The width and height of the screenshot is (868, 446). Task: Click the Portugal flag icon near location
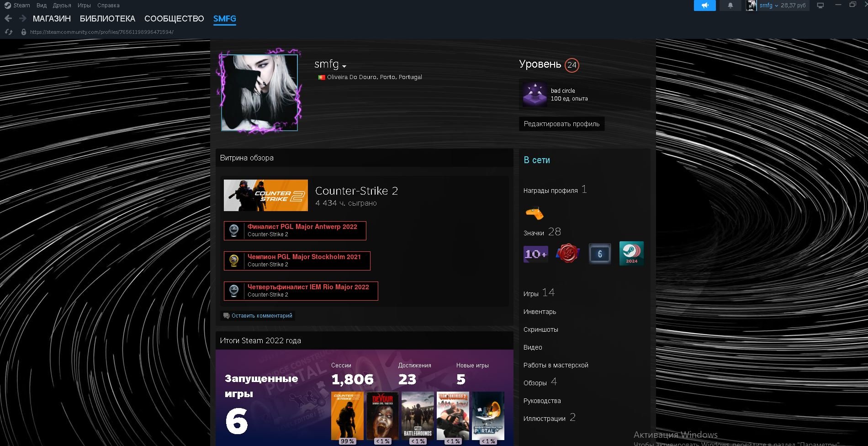[321, 77]
